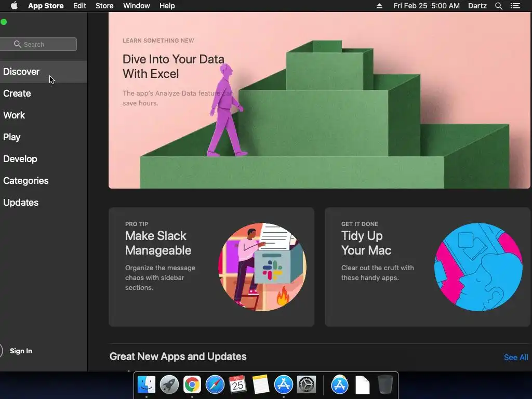Open Finder from the dock
The height and width of the screenshot is (399, 532).
(146, 385)
